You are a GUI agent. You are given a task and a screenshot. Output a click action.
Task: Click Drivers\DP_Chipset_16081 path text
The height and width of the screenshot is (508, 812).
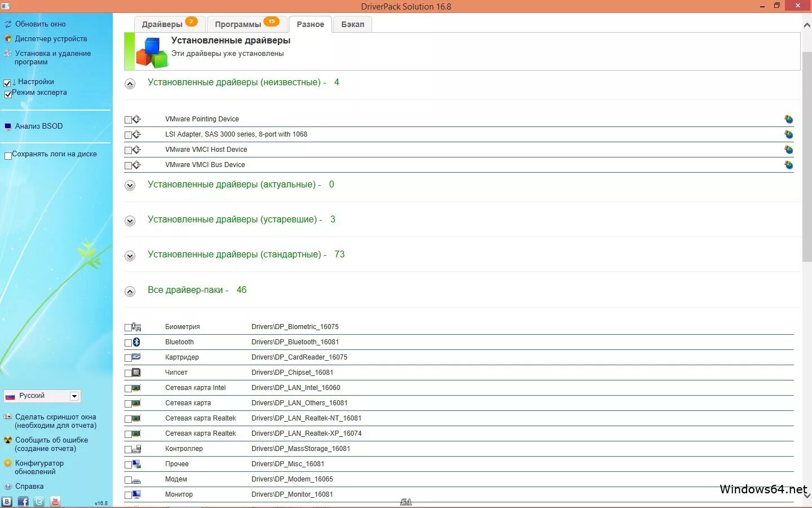point(292,373)
